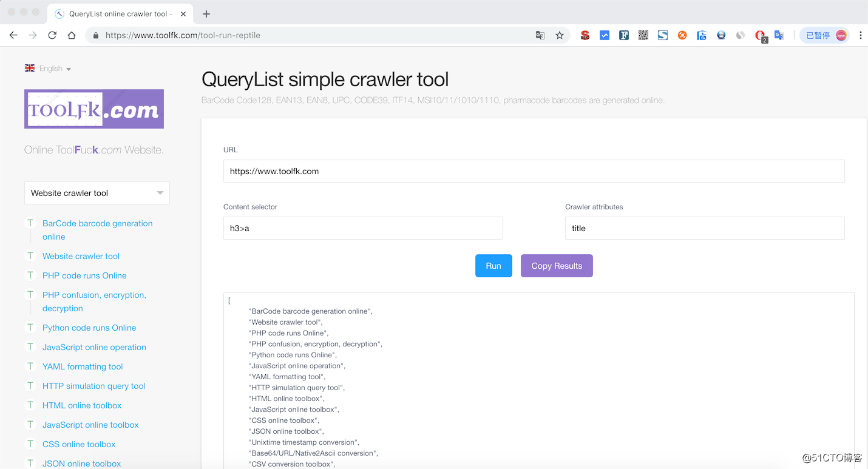This screenshot has width=868, height=469.
Task: Close the QueryList online crawler tool tab
Action: click(x=183, y=13)
